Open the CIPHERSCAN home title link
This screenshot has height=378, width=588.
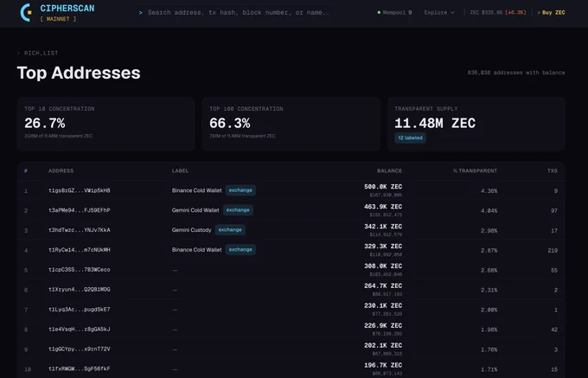(x=67, y=9)
